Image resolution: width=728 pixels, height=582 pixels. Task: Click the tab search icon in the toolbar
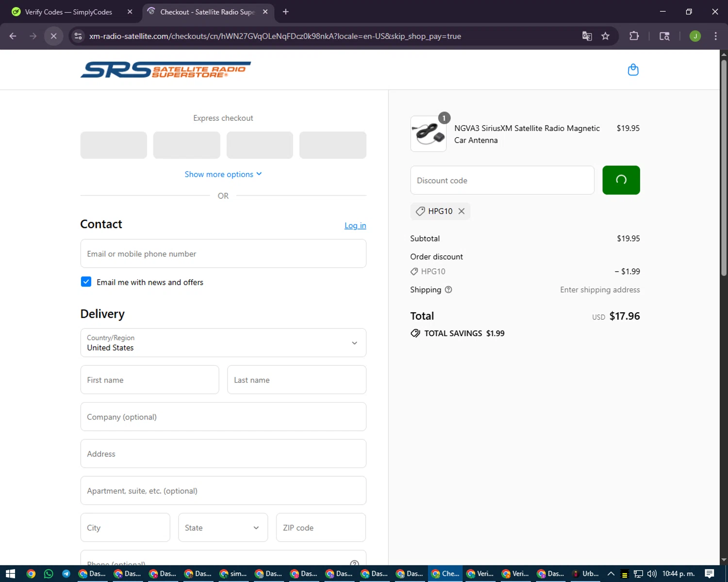tap(664, 36)
